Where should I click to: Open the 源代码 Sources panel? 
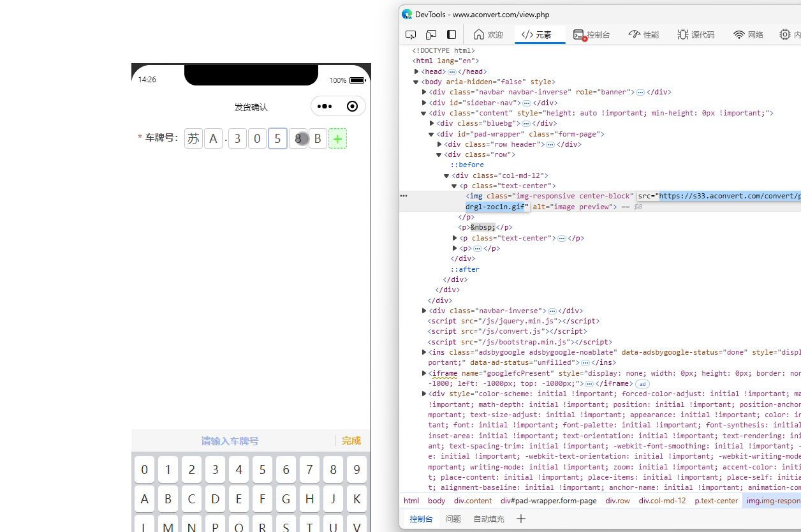click(x=696, y=34)
